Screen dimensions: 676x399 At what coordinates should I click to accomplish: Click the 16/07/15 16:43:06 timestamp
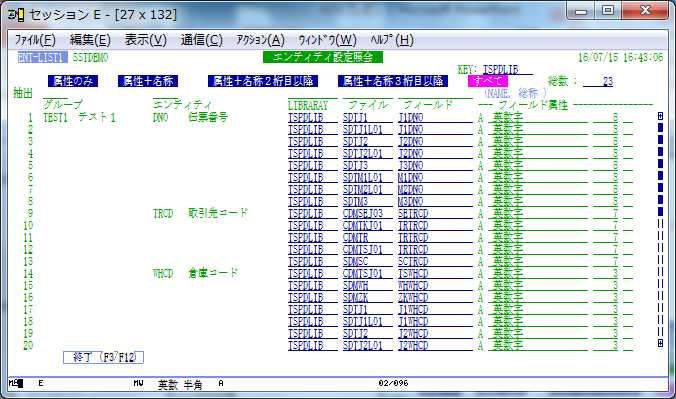(x=620, y=57)
